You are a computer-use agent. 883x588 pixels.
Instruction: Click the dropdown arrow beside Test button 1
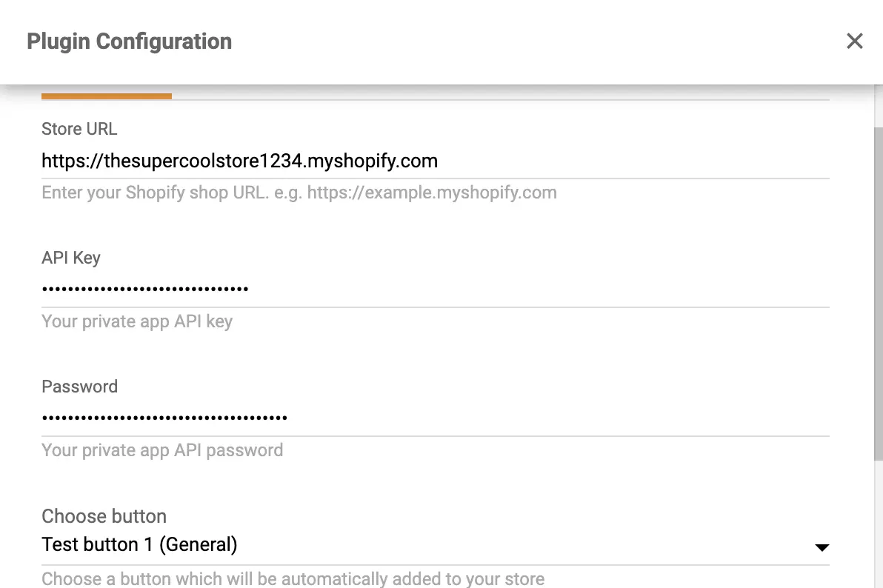tap(822, 547)
